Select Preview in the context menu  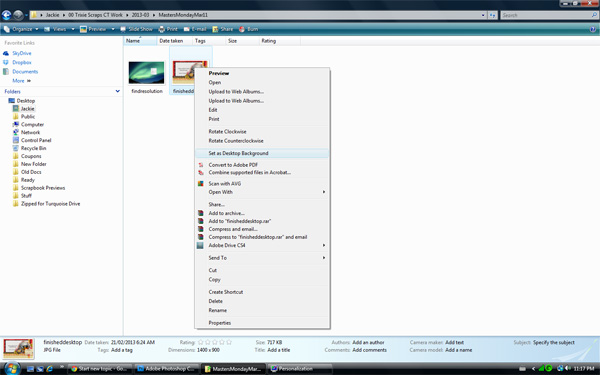coord(262,73)
